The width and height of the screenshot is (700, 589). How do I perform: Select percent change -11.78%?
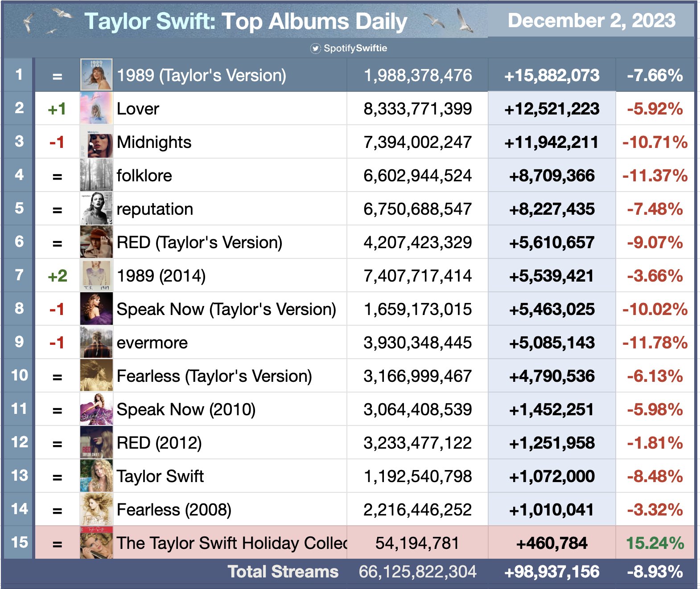click(x=655, y=343)
